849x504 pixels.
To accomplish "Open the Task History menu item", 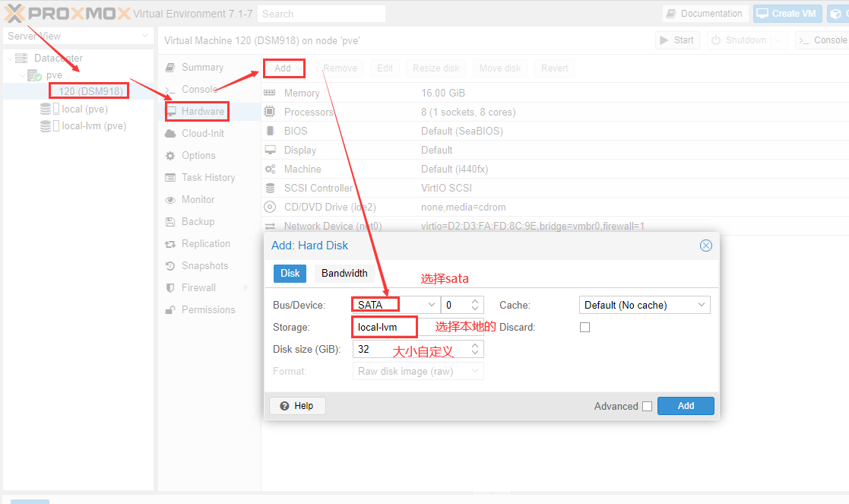I will click(x=208, y=178).
